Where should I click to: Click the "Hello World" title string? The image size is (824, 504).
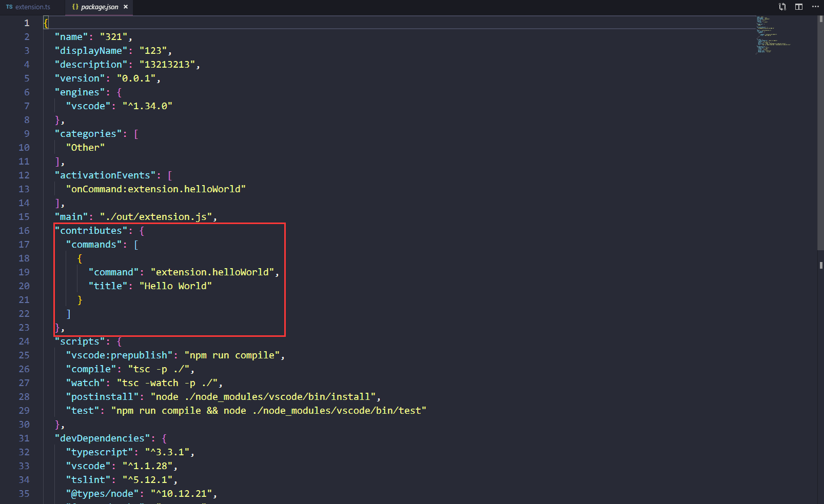click(x=175, y=286)
